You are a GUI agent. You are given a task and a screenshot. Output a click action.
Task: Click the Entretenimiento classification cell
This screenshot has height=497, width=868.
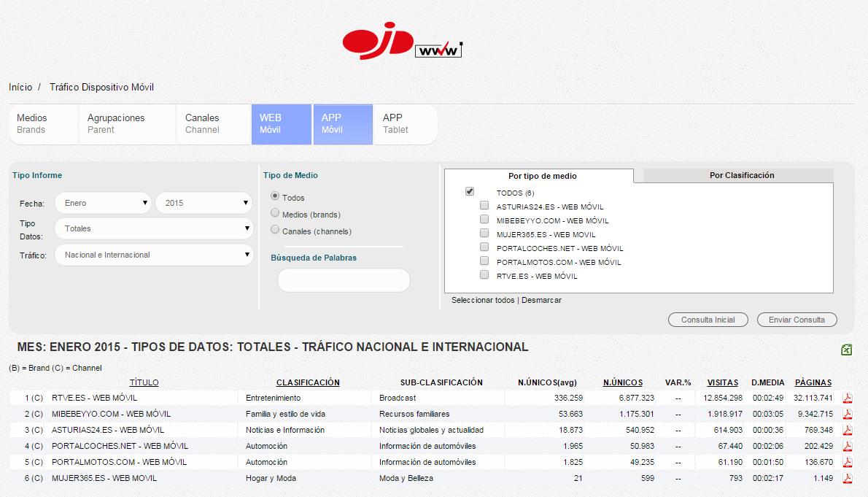[274, 398]
